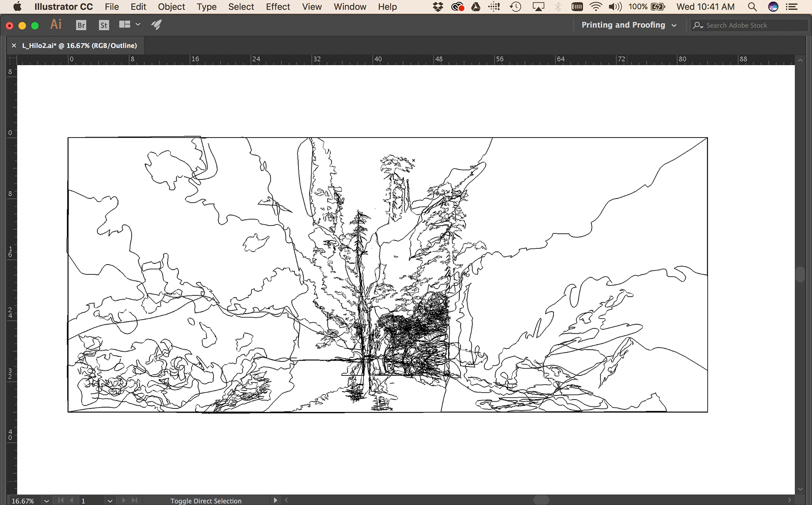Click the Arrange Documents layout icon
This screenshot has width=812, height=505.
point(124,25)
